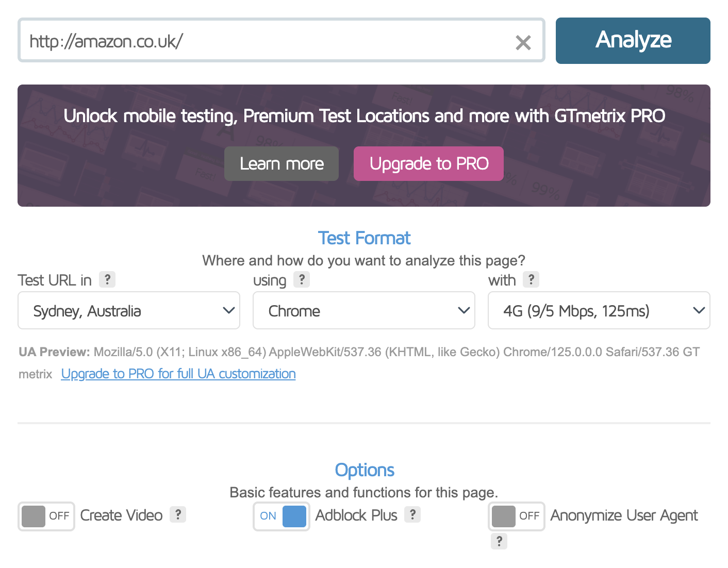
Task: Toggle the Create Video switch
Action: 46,516
